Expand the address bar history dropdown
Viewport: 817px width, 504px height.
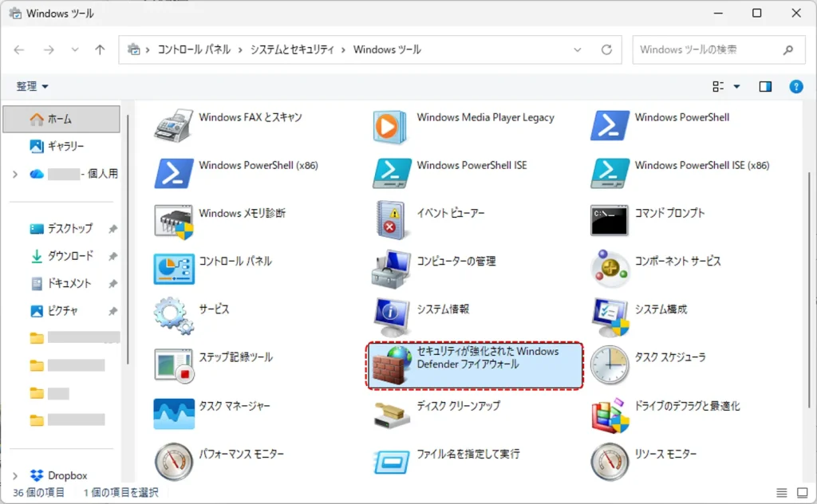pyautogui.click(x=578, y=49)
